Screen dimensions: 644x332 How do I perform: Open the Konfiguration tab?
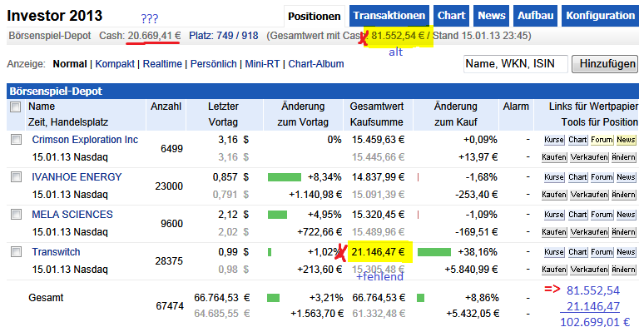pos(600,16)
